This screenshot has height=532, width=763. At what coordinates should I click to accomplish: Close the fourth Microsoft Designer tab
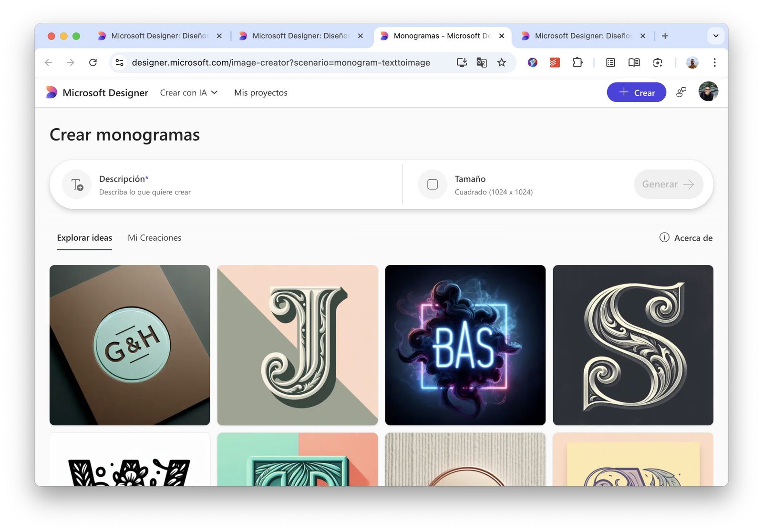click(643, 36)
